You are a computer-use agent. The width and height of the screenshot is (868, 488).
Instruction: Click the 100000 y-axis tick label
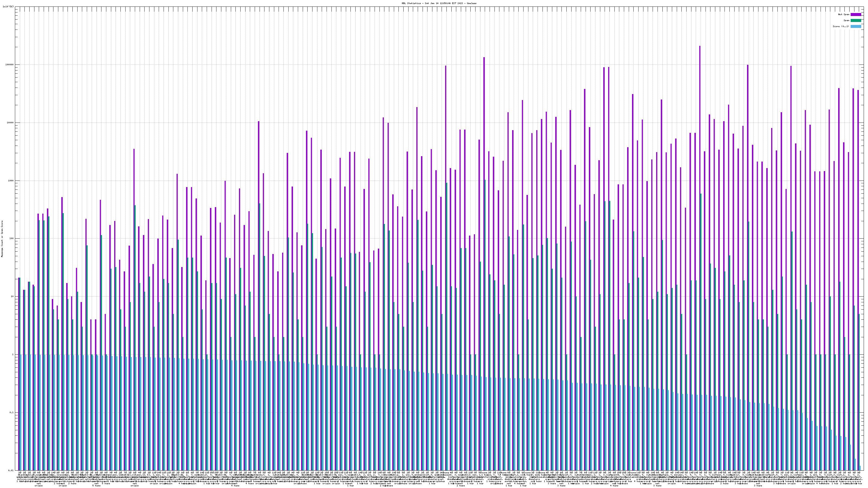click(x=10, y=65)
